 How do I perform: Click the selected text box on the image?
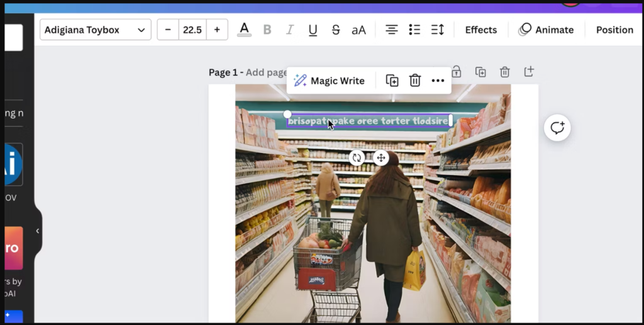(x=369, y=121)
